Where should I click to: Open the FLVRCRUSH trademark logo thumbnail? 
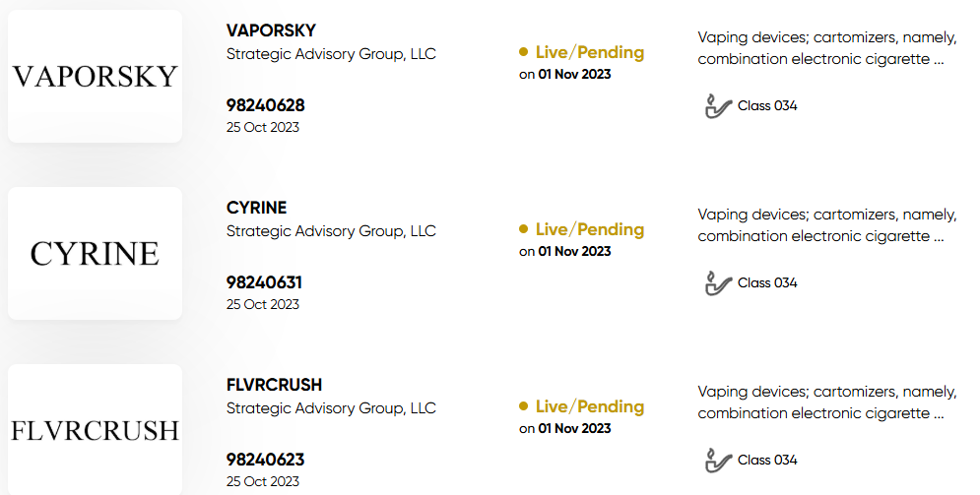[95, 429]
